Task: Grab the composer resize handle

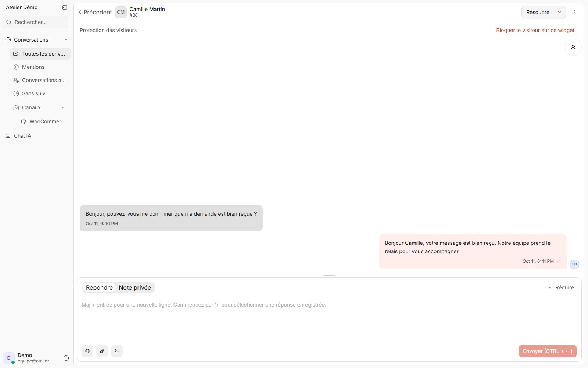Action: (329, 275)
